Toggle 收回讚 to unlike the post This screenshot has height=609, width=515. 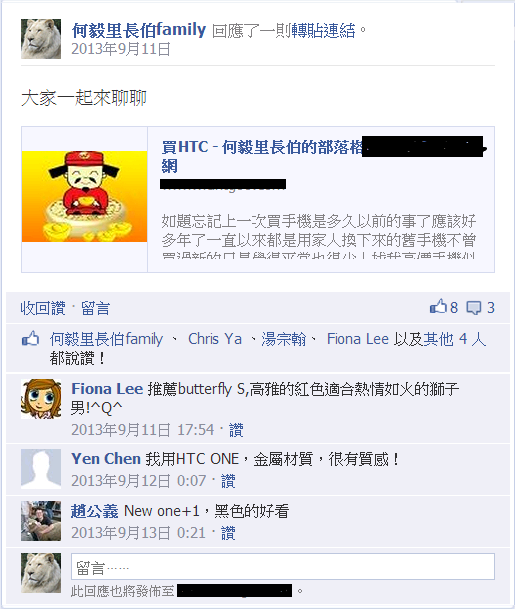[43, 308]
